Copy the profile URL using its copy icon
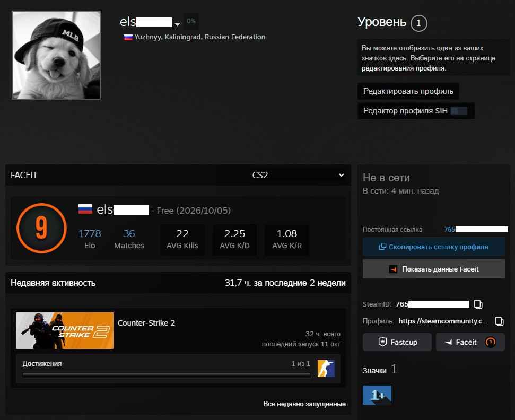 (x=499, y=321)
